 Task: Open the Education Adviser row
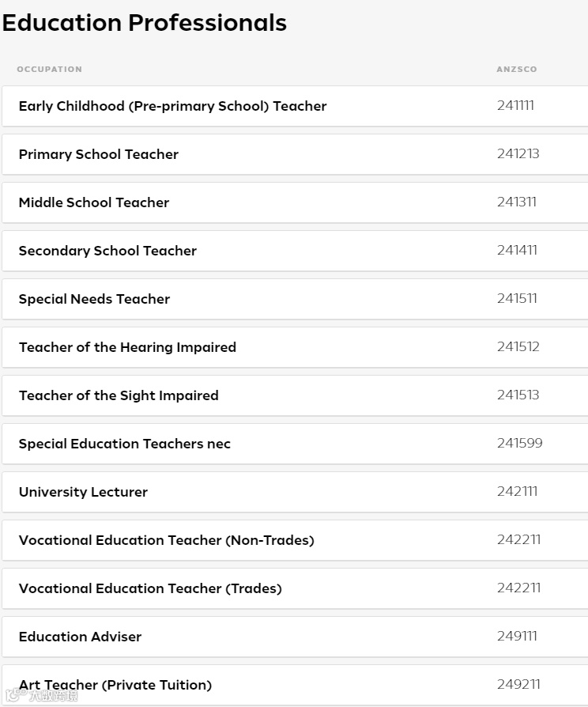80,637
